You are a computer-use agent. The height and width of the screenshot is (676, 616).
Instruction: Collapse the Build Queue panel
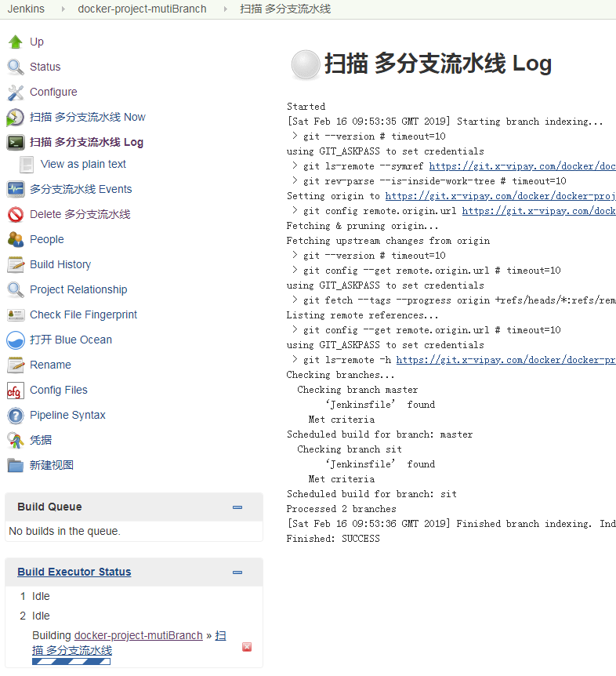pos(237,507)
